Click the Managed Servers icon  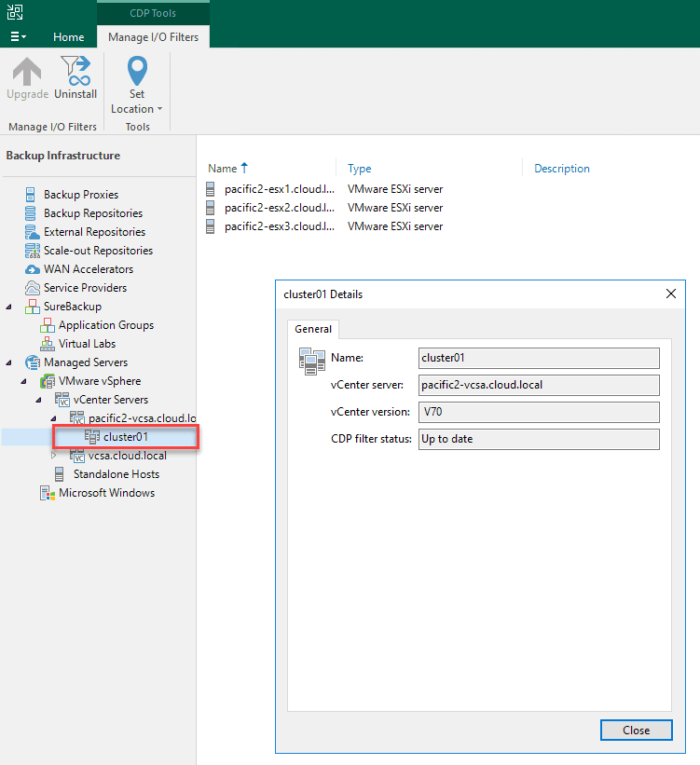point(33,362)
